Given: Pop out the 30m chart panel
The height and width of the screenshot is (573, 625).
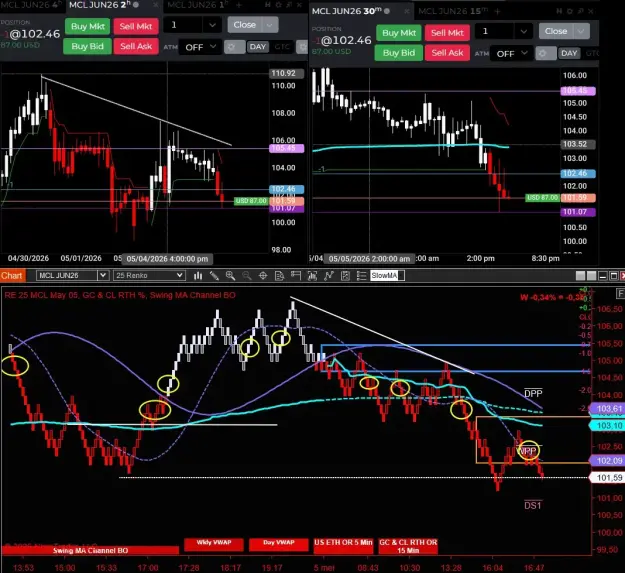Looking at the screenshot, I should tap(580, 11).
